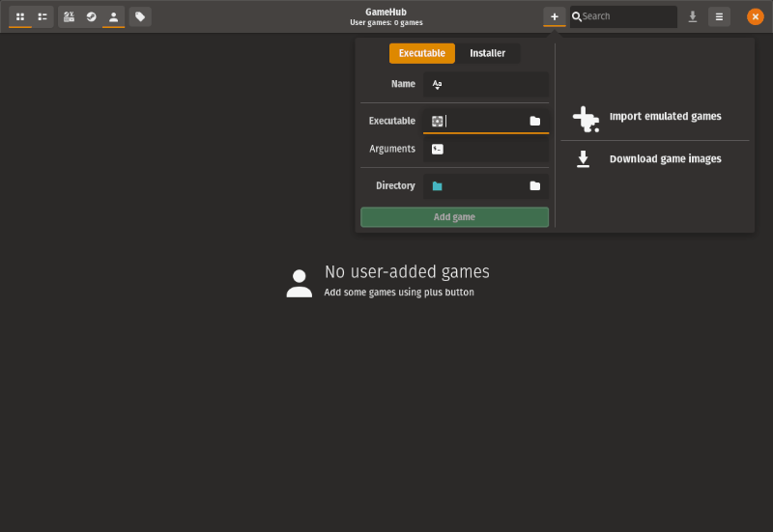Viewport: 773px width, 532px height.
Task: Filter games by Steam source
Action: click(x=91, y=16)
